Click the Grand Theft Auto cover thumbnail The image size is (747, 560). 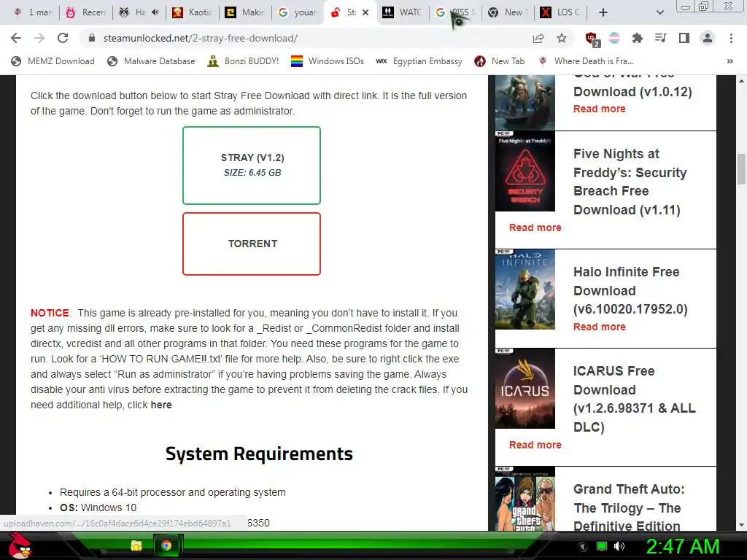[525, 499]
